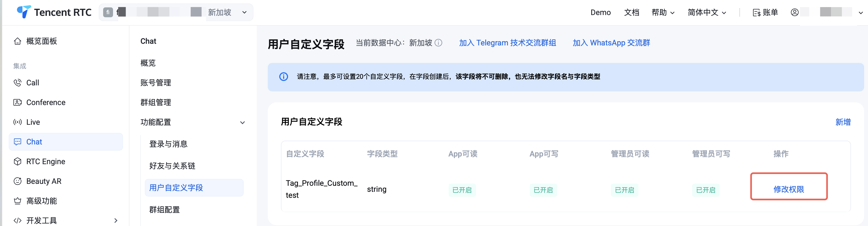Open 群组管理 in Chat menu
The image size is (868, 226).
tap(156, 103)
